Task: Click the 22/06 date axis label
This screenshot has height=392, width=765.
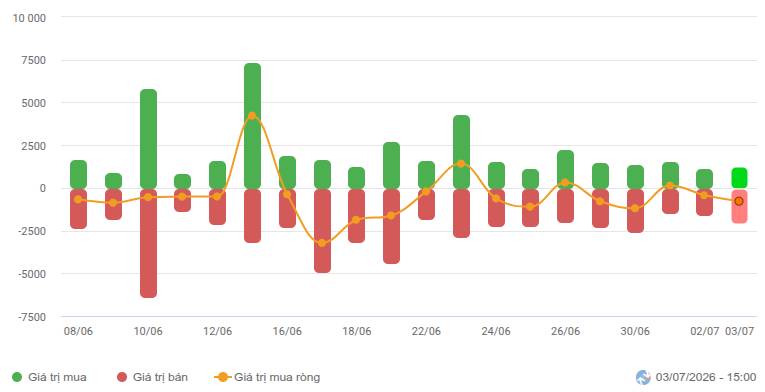Action: (426, 331)
